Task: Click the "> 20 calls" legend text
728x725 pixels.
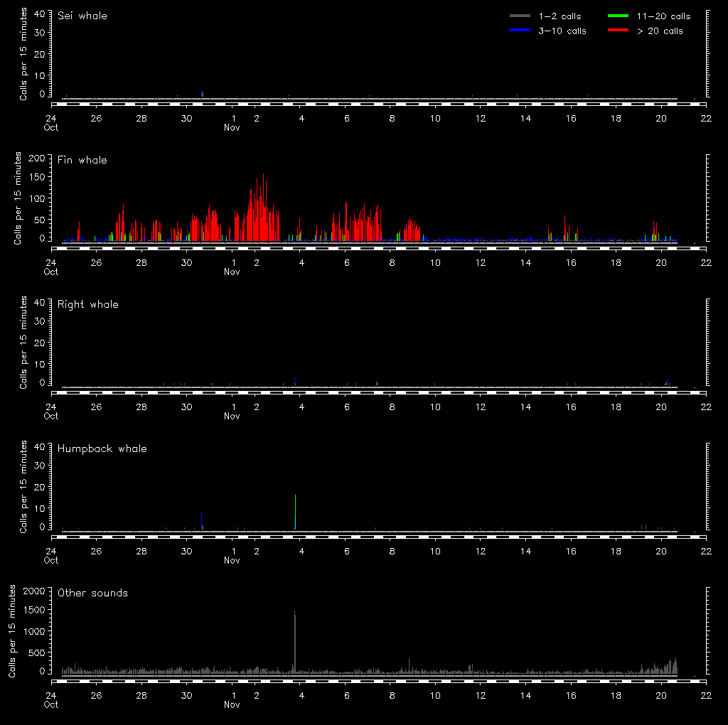Action: pyautogui.click(x=659, y=31)
